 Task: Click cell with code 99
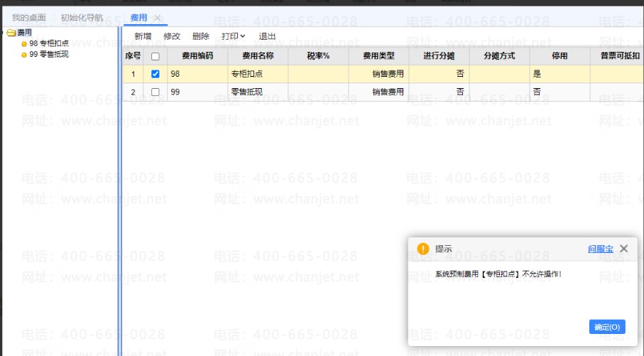tap(197, 92)
